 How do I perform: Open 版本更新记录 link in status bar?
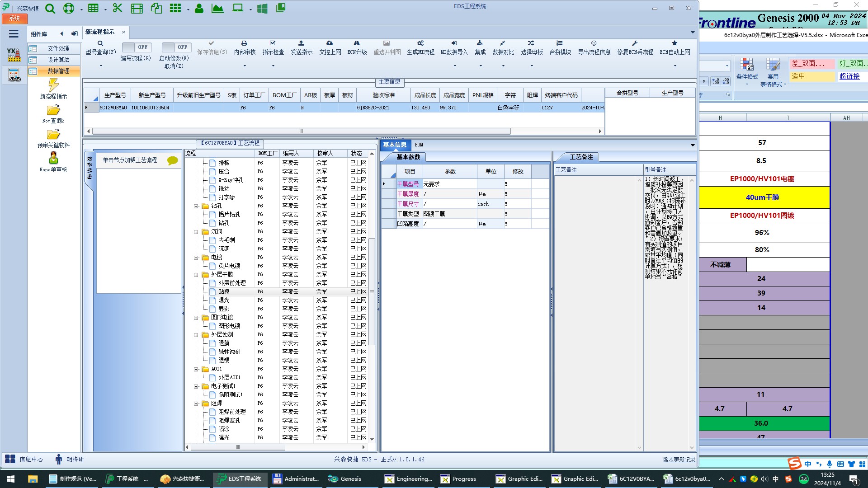(x=679, y=460)
